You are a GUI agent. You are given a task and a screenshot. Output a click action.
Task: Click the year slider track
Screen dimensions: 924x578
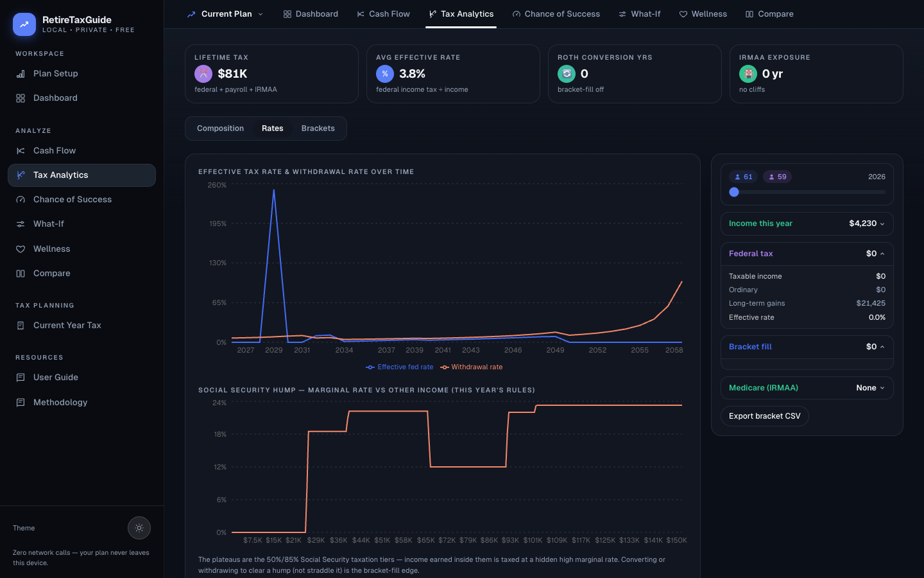(807, 192)
